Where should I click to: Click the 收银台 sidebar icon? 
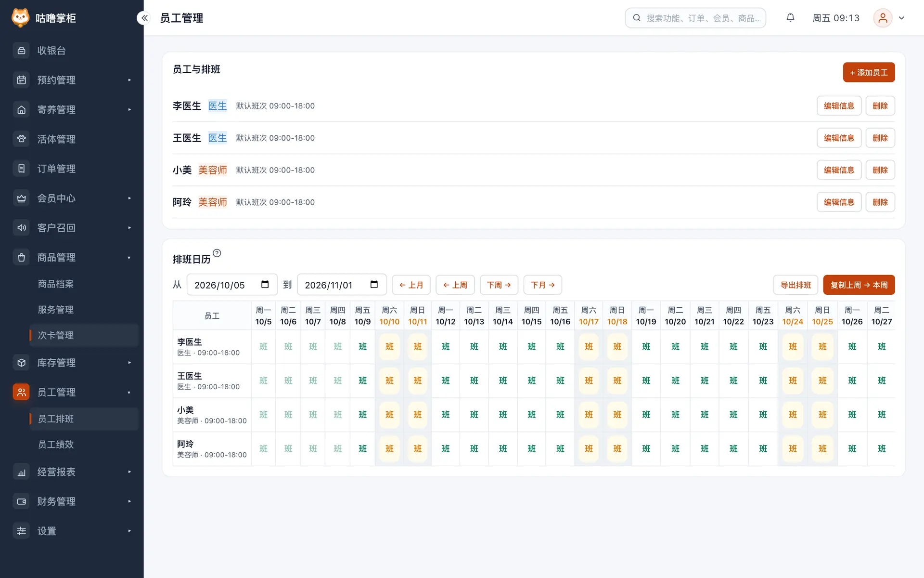21,51
